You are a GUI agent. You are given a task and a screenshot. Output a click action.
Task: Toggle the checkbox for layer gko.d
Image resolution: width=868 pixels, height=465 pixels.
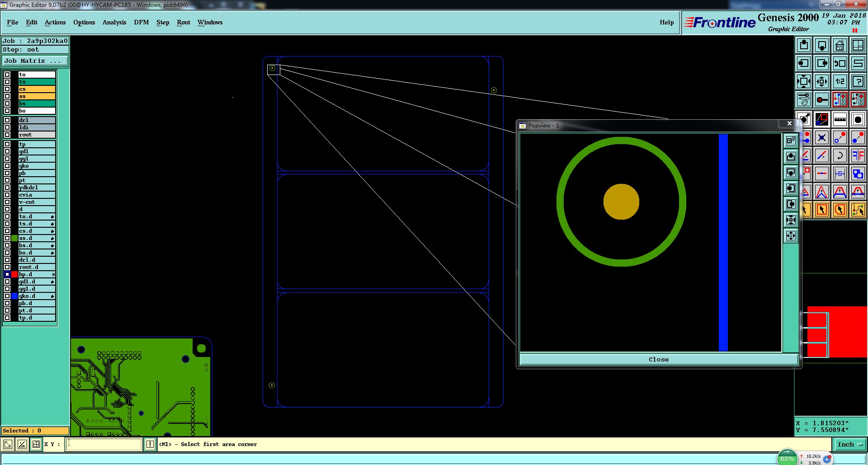tap(7, 296)
